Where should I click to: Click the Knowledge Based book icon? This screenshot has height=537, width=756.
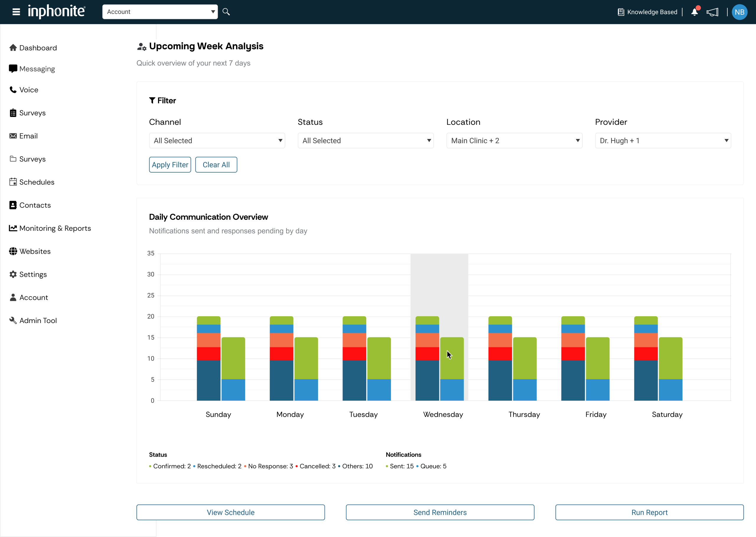tap(621, 12)
